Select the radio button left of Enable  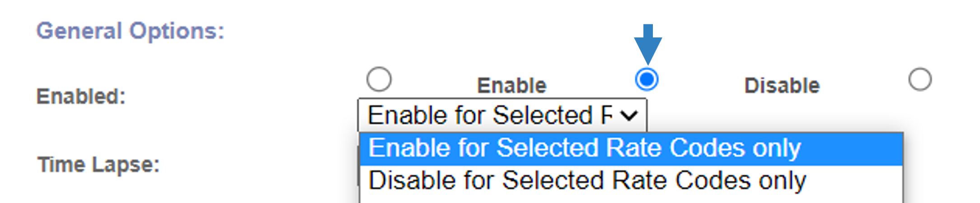point(379,79)
